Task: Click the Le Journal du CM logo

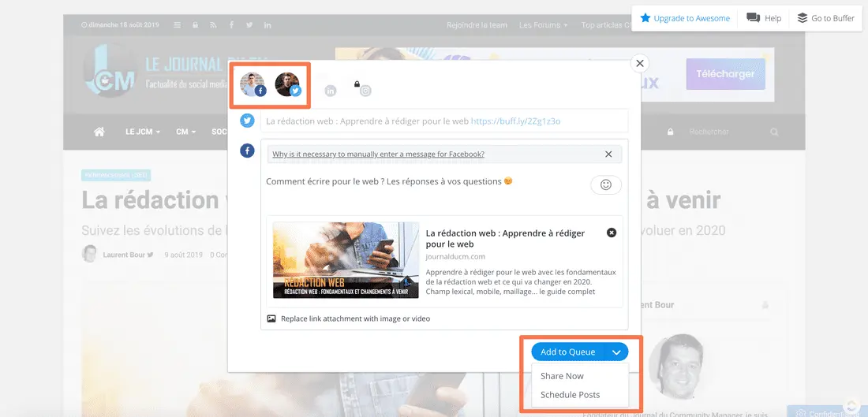Action: pyautogui.click(x=156, y=73)
